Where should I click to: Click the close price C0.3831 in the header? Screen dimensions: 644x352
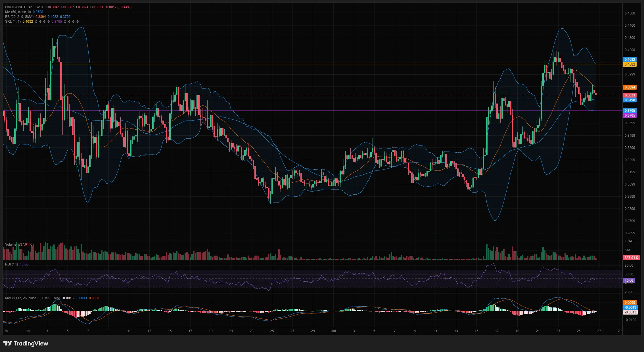[x=97, y=7]
